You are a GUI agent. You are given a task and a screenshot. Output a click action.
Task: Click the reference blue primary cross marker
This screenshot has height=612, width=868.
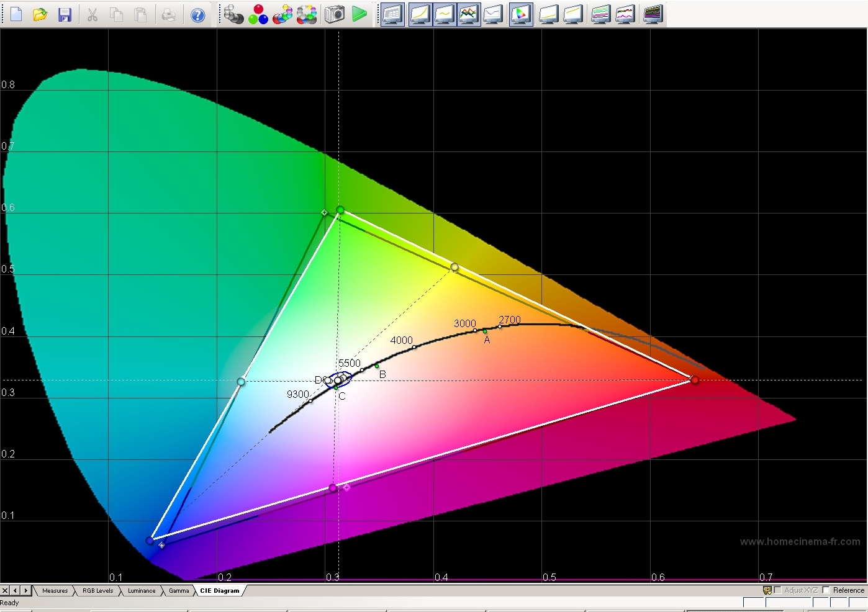(161, 546)
